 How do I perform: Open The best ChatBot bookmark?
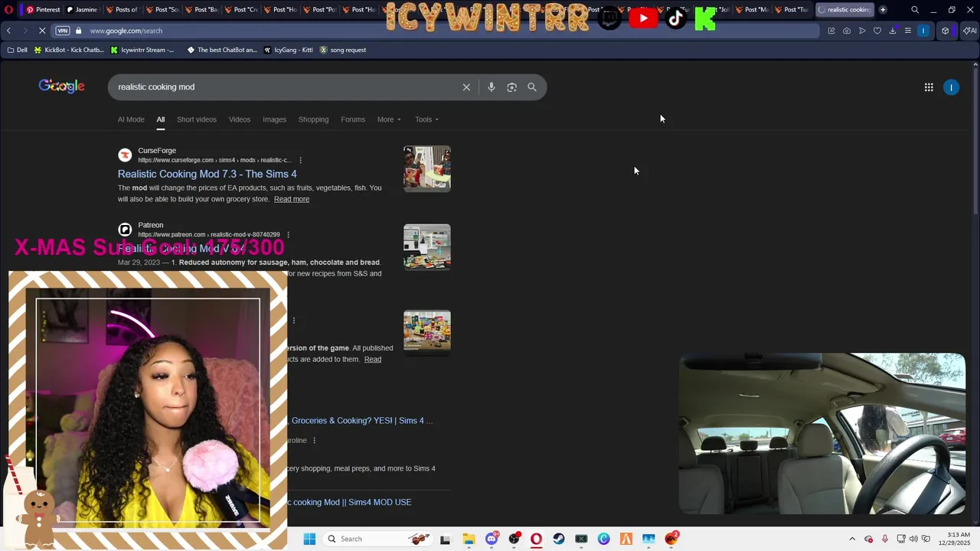point(222,50)
